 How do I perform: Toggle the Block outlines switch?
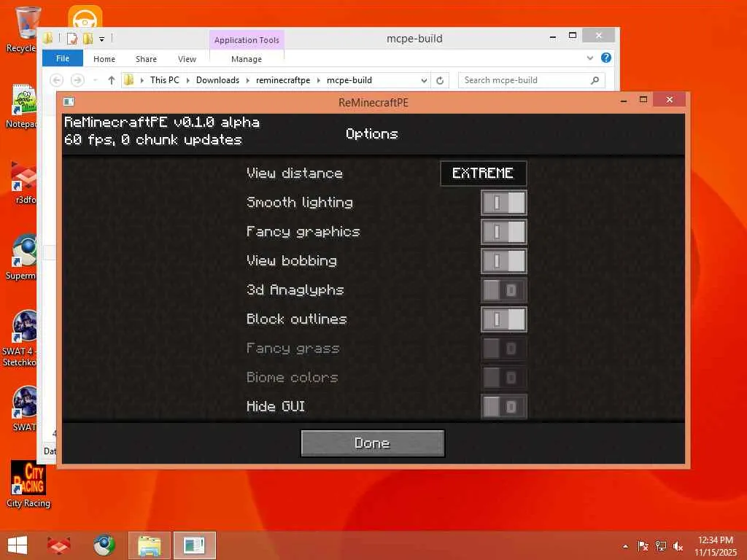503,319
